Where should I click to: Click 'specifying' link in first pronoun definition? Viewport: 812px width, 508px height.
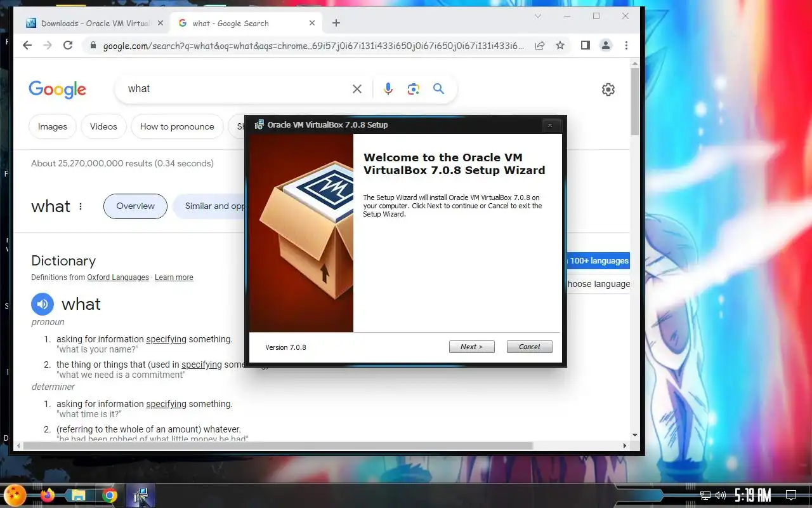tap(166, 339)
